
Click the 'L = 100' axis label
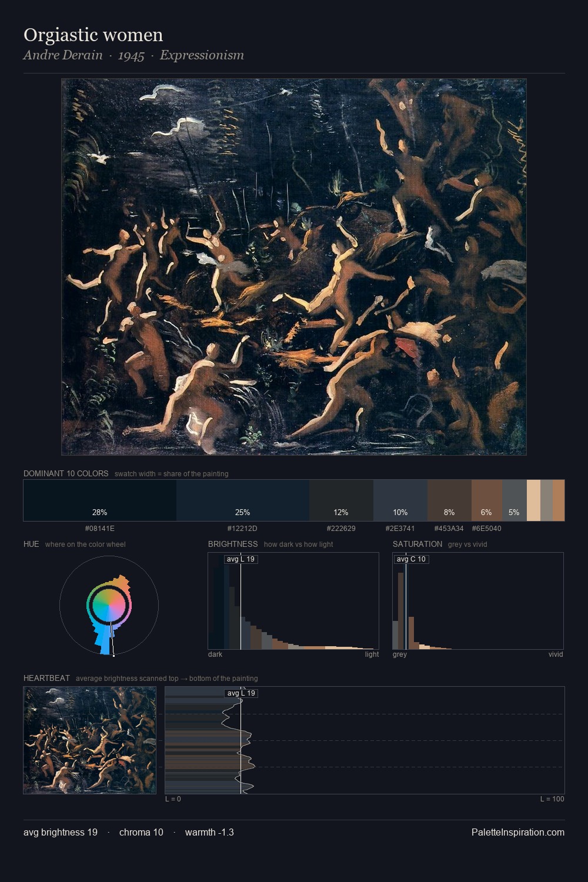(552, 799)
